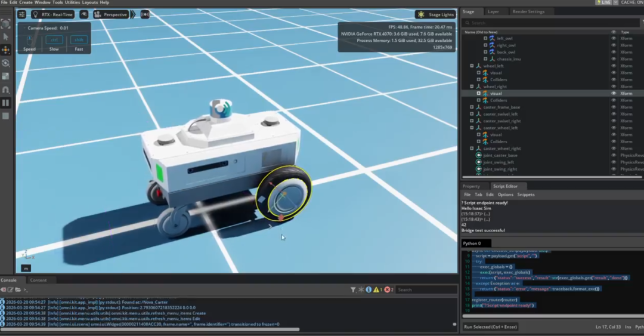Click the mouse Speed icon in the camera speed panel
Screen dimensions: 644x336
click(x=29, y=41)
